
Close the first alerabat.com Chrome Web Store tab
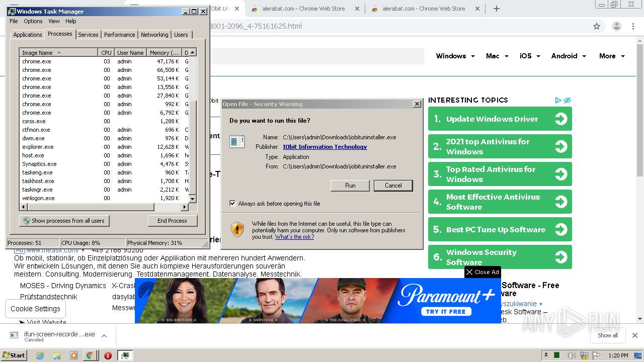click(x=357, y=9)
